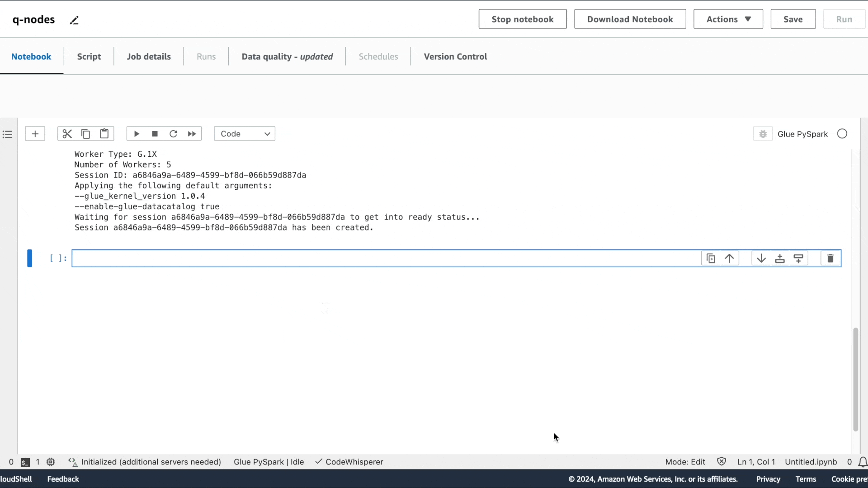The image size is (868, 488).
Task: Paste cell using clipboard icon
Action: tap(104, 134)
